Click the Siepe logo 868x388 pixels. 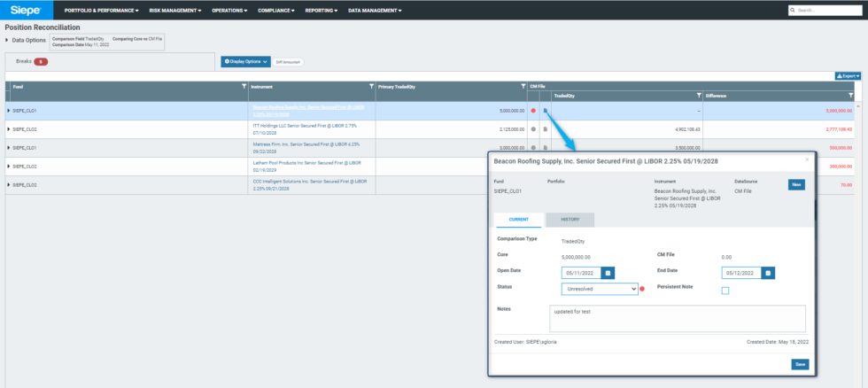pyautogui.click(x=25, y=10)
